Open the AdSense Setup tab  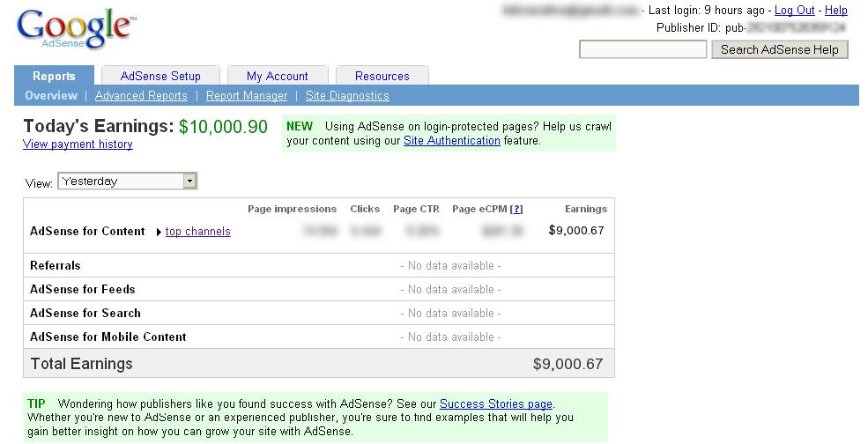click(160, 76)
